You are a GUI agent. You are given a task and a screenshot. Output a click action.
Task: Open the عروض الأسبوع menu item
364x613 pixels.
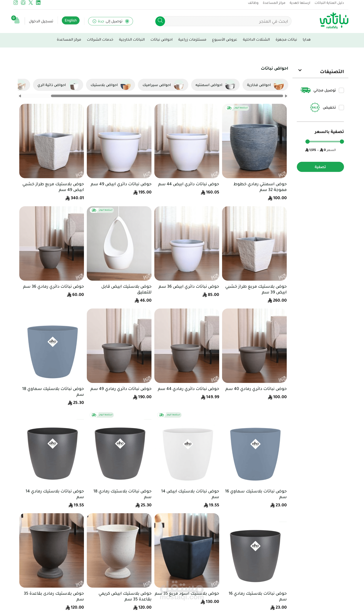point(224,39)
